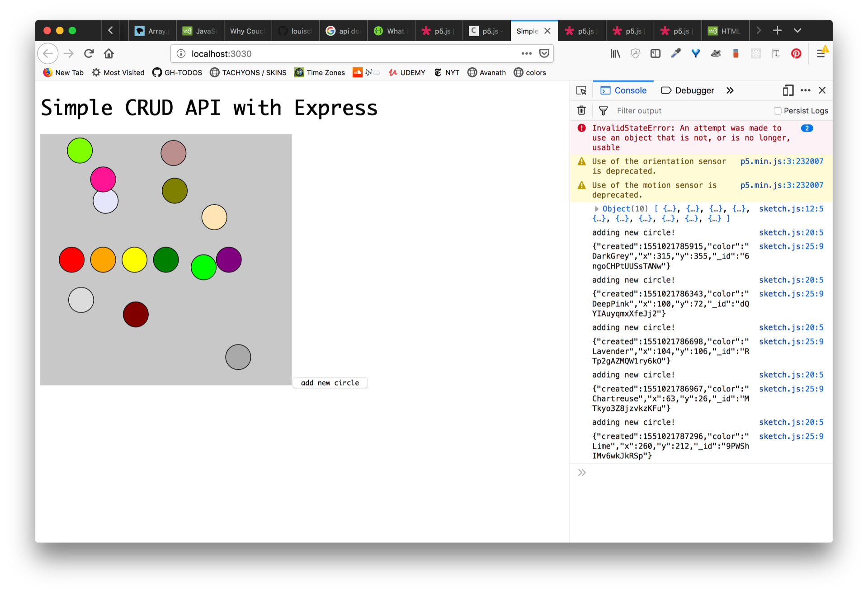Enable the Persist Logs checkbox
Viewport: 868px width, 593px height.
778,111
